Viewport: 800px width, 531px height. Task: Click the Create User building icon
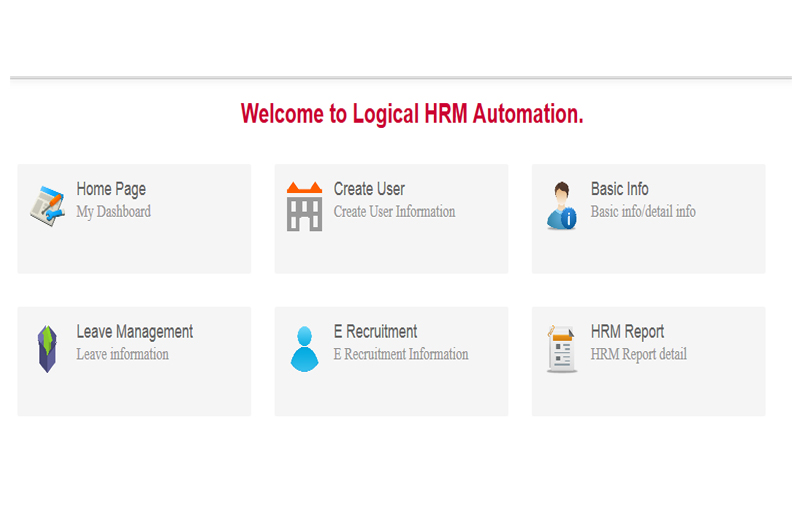coord(304,206)
